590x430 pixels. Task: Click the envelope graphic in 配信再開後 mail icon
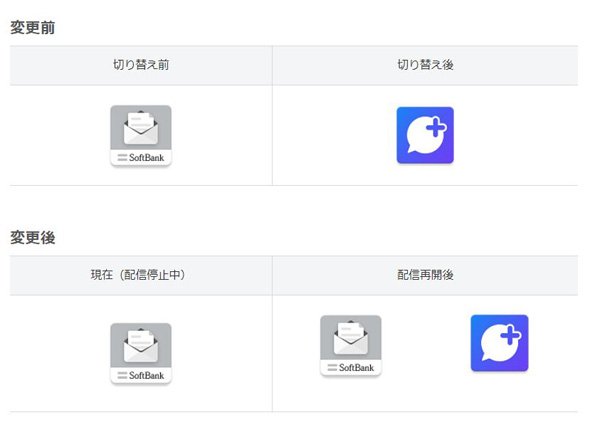click(x=351, y=337)
